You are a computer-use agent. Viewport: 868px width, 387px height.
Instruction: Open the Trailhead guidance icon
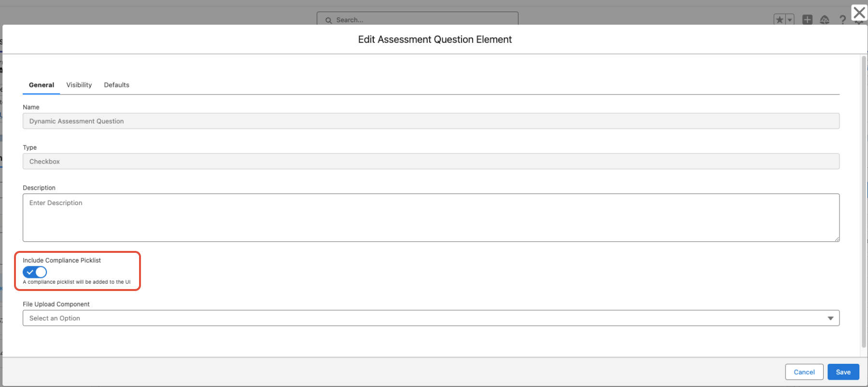pos(825,20)
